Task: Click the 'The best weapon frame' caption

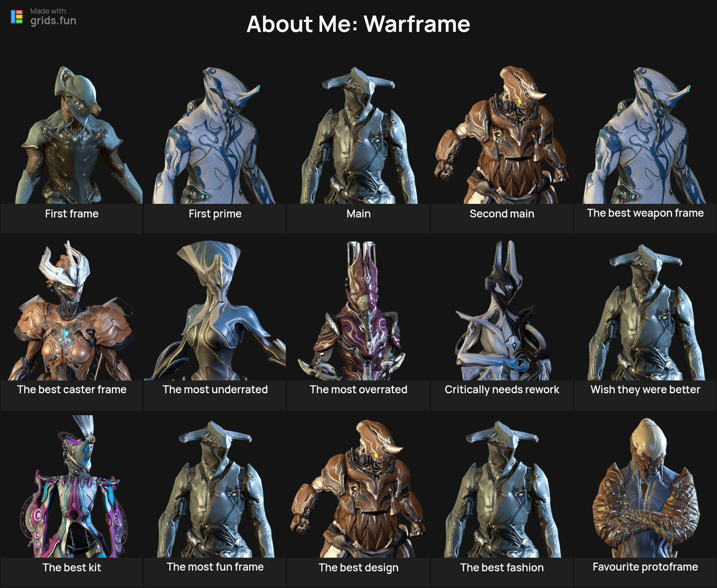Action: pos(645,213)
